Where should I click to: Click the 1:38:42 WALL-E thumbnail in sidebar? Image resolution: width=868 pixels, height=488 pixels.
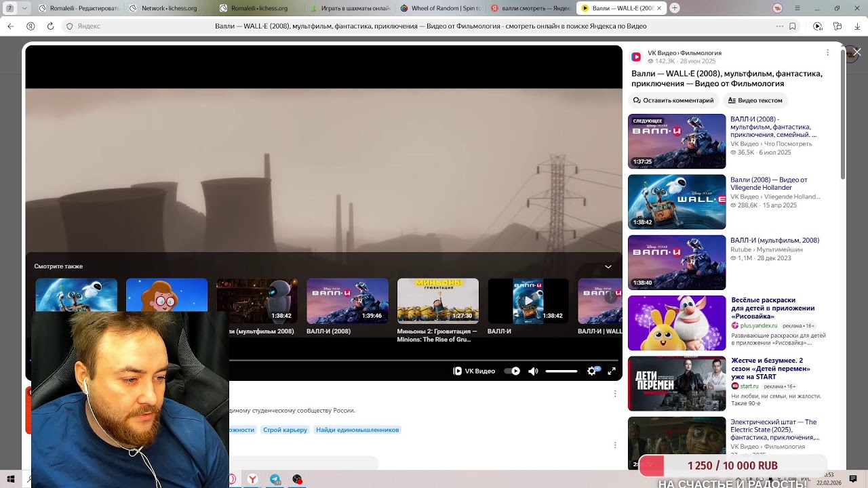677,202
